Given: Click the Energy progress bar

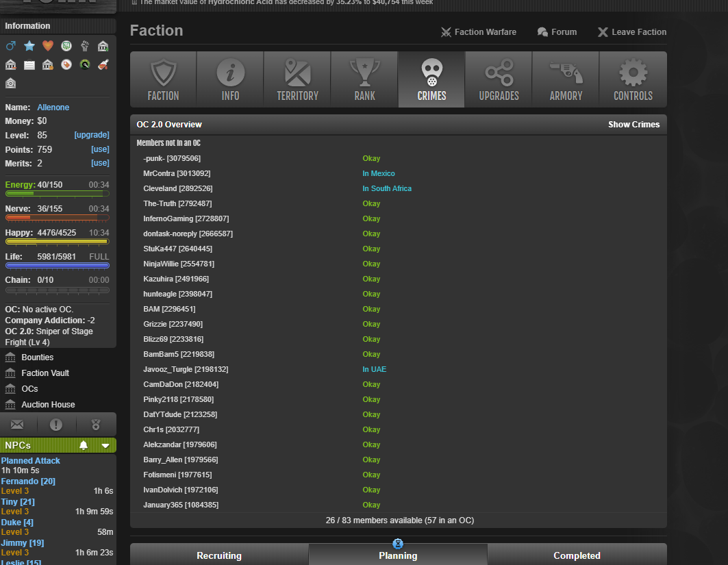Looking at the screenshot, I should pos(57,193).
